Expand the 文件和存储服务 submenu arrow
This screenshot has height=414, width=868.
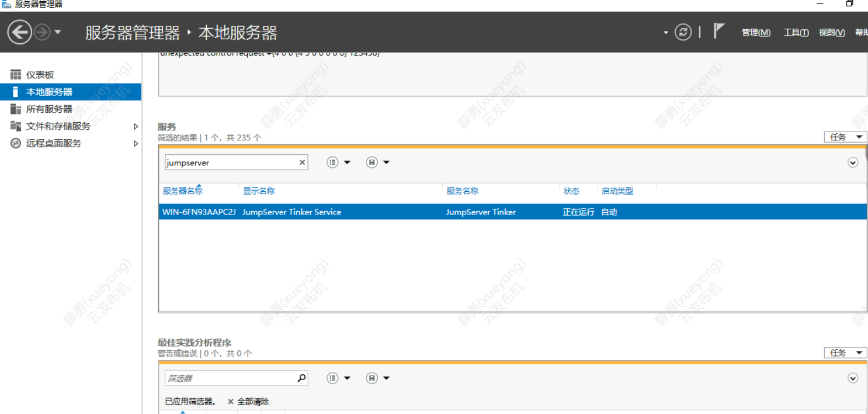coord(136,126)
